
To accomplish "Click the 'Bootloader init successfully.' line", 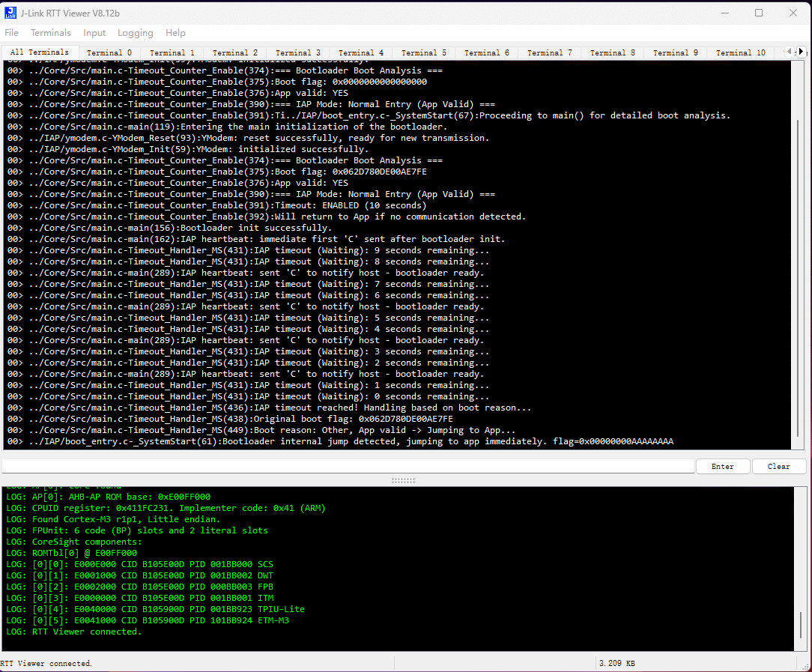I will click(x=169, y=228).
